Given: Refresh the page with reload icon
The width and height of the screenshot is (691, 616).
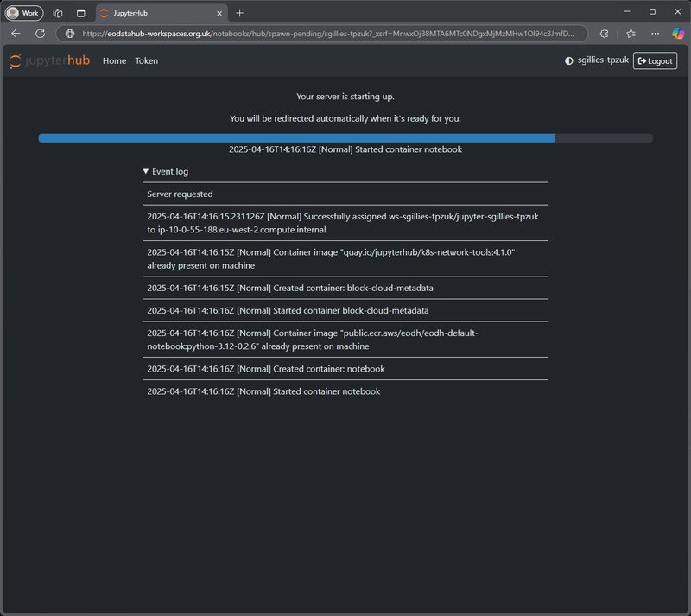Looking at the screenshot, I should [40, 33].
